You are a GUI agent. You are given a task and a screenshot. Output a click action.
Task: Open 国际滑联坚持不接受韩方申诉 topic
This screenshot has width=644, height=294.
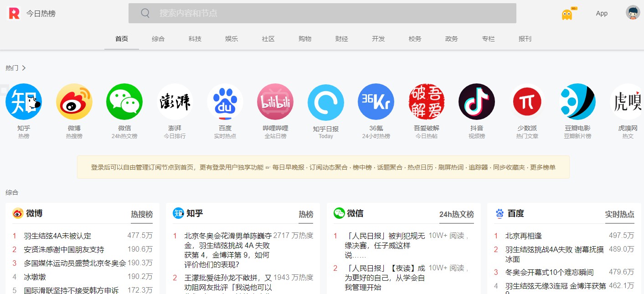pyautogui.click(x=71, y=290)
